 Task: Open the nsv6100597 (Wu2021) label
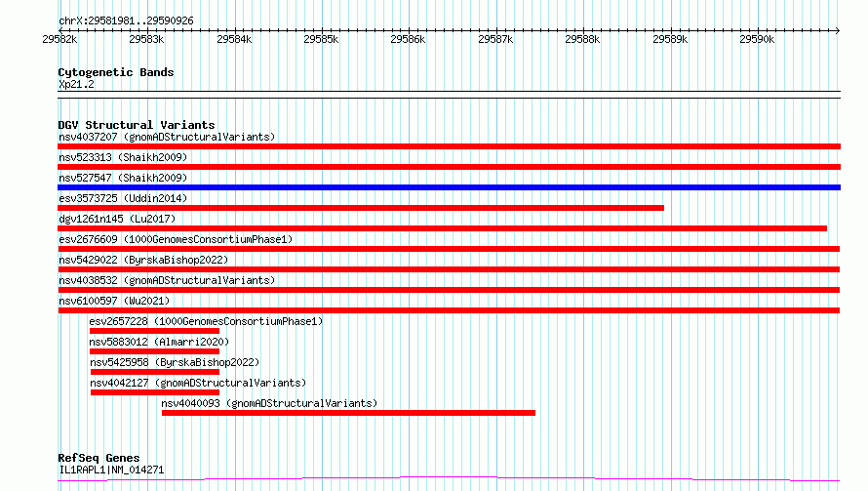(114, 301)
